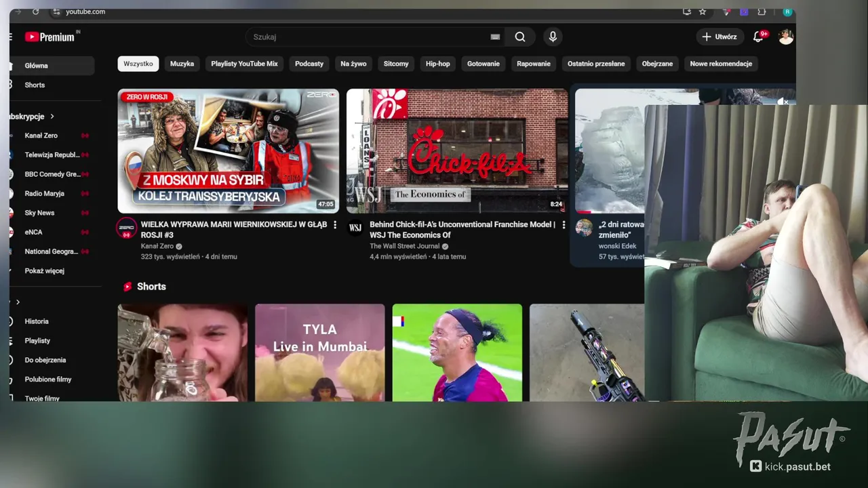Unmute the preview of the third video
868x488 pixels.
click(784, 101)
